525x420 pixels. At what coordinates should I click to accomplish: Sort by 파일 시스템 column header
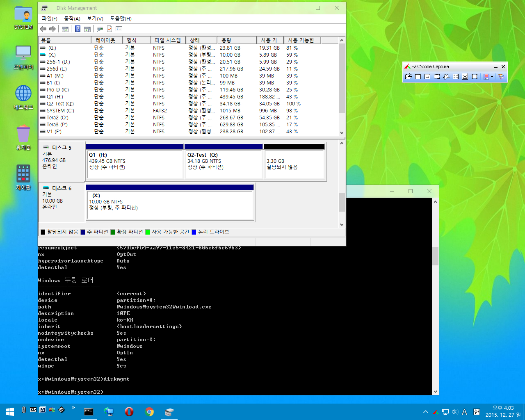168,40
